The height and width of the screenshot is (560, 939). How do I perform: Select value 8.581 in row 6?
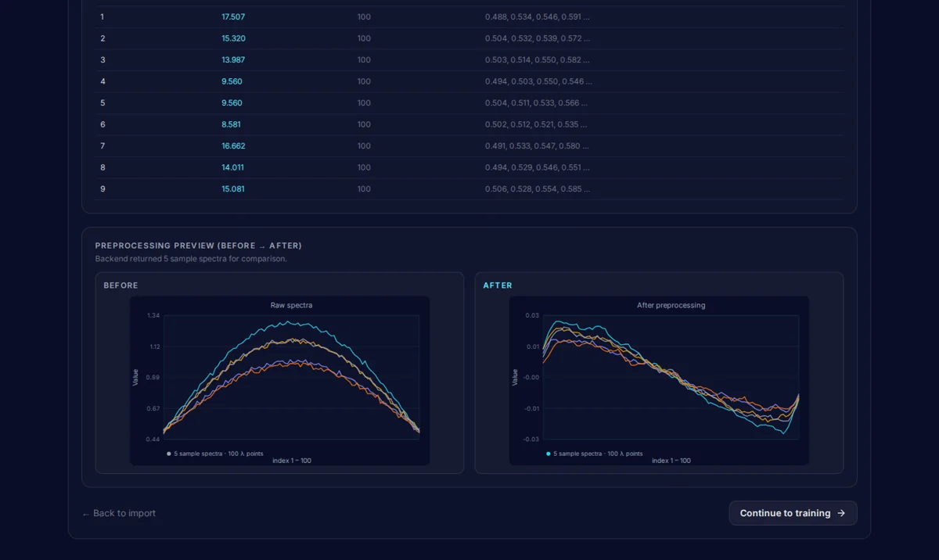click(x=231, y=124)
